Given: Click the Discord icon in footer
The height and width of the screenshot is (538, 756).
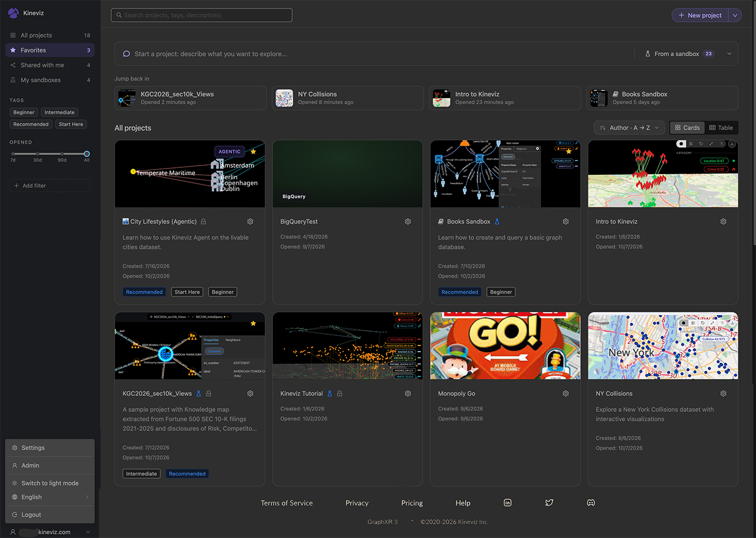Looking at the screenshot, I should tap(591, 502).
